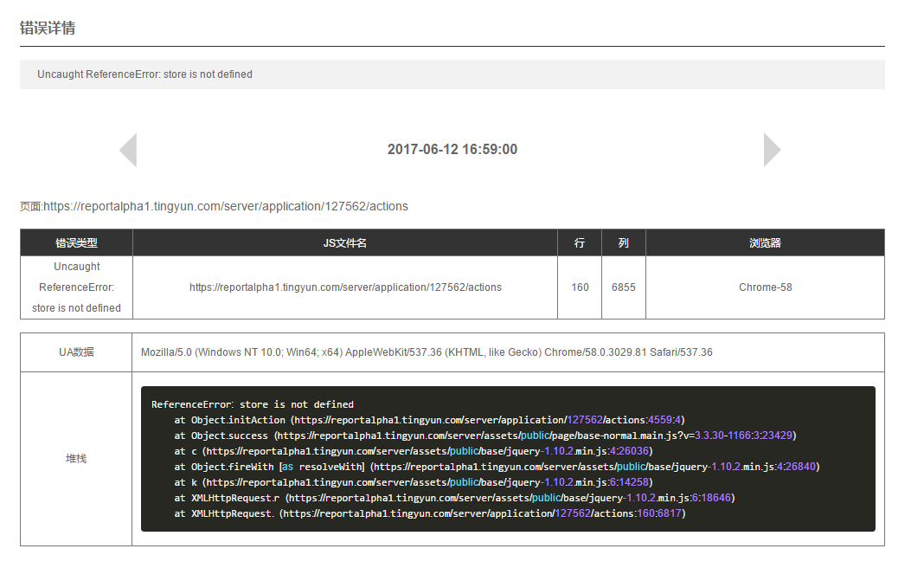Click the 浏览器 column header

[x=765, y=243]
